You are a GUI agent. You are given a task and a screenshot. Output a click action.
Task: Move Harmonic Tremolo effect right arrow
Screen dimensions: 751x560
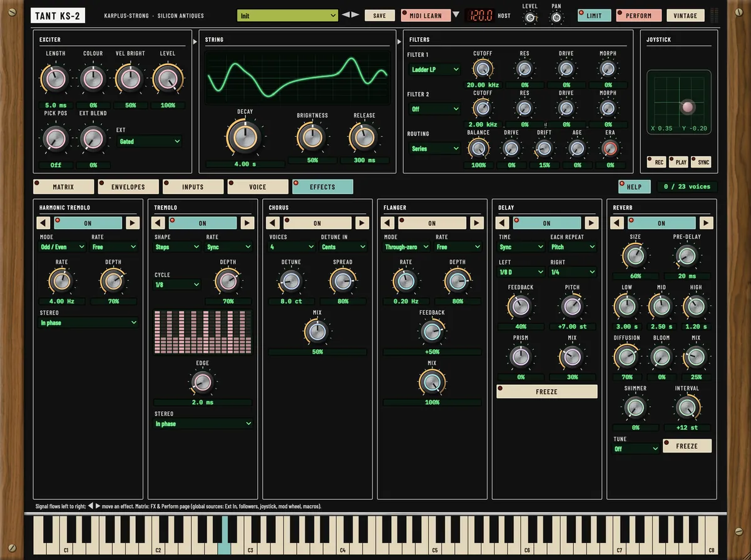pos(133,223)
